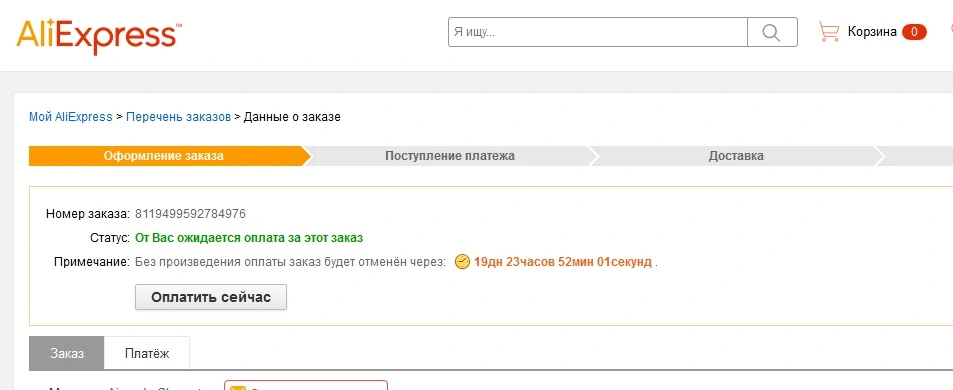Select the "Оформление заказа" progress step
This screenshot has height=390, width=953.
click(x=165, y=156)
